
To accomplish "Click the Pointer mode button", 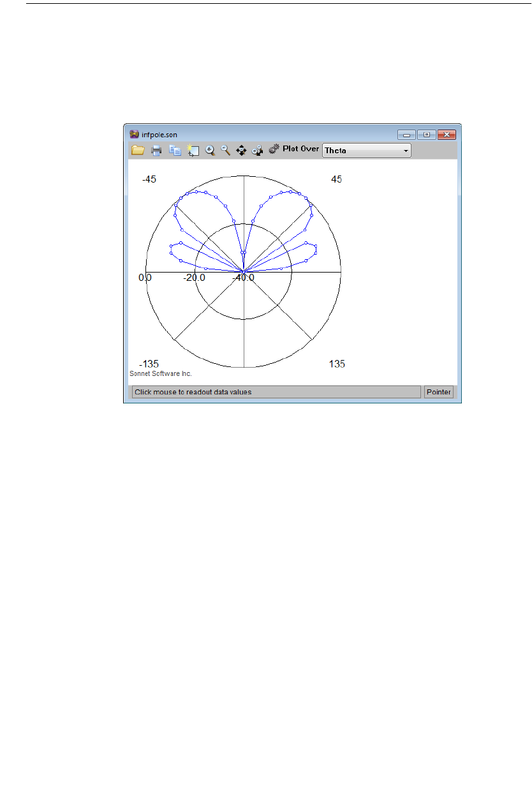I will [x=439, y=392].
